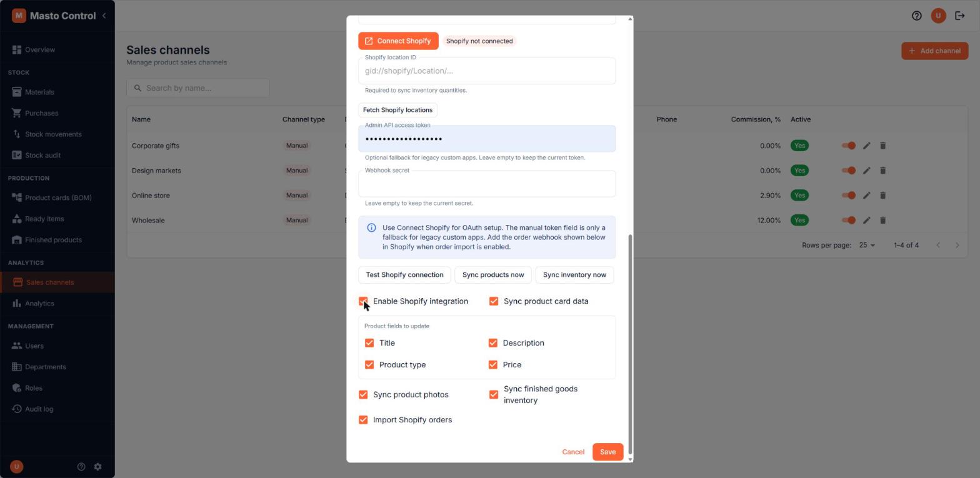Open Stock movements in the sidebar

[x=57, y=134]
